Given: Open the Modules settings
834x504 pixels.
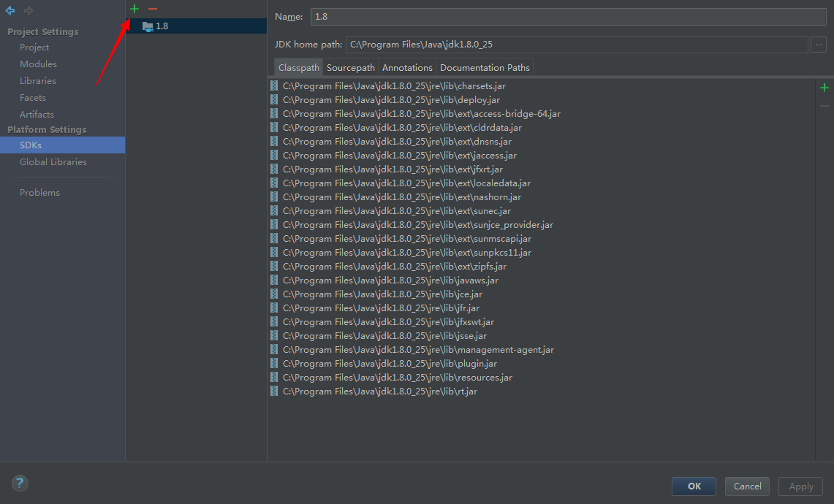Looking at the screenshot, I should 38,64.
